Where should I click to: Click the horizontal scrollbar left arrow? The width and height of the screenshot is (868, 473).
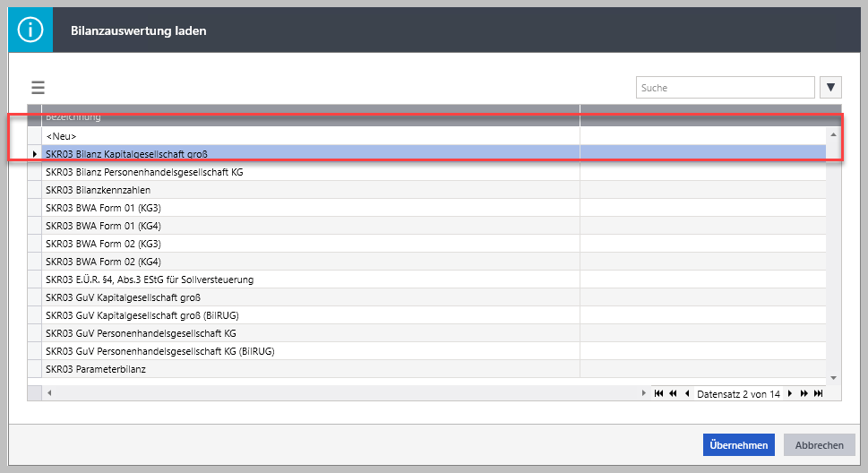[48, 393]
